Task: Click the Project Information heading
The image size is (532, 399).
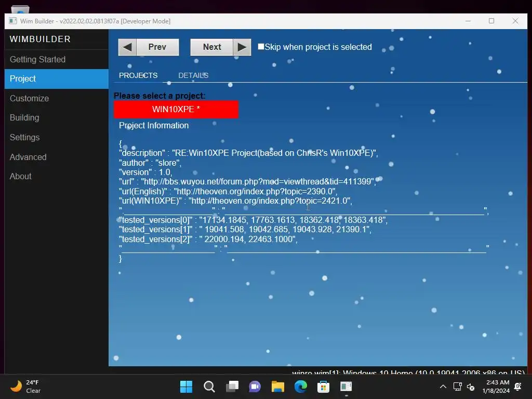Action: click(154, 126)
